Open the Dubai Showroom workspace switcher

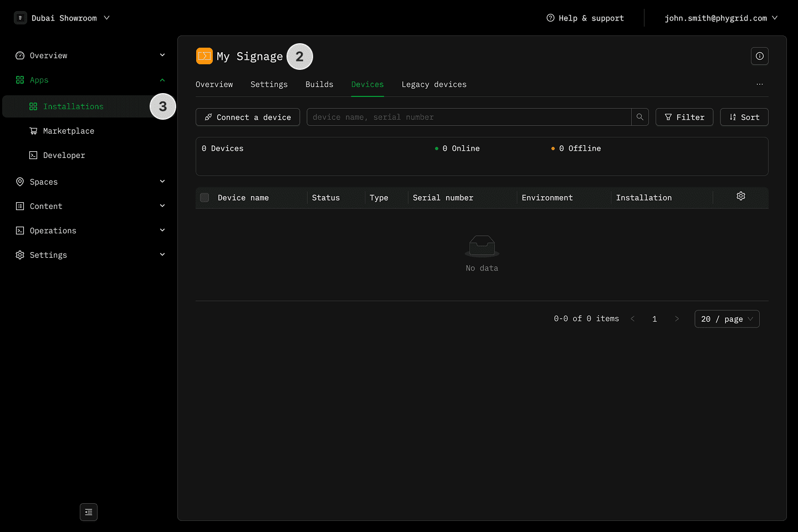(x=62, y=18)
